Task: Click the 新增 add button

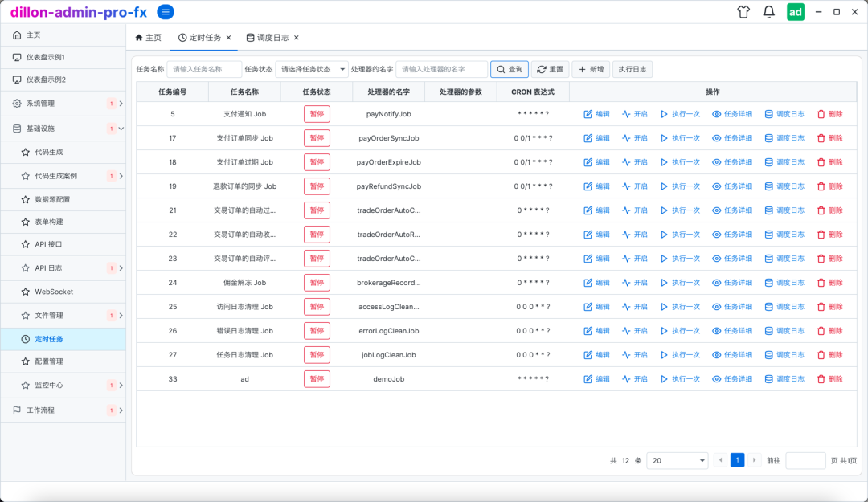Action: (x=591, y=70)
